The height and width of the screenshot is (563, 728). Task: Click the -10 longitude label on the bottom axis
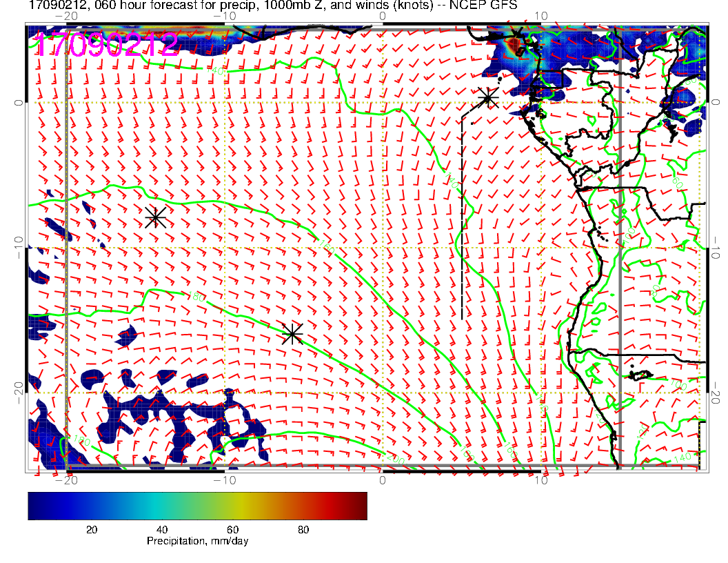tap(225, 480)
